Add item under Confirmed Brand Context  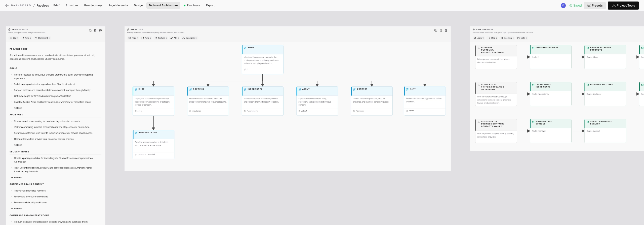(17, 209)
